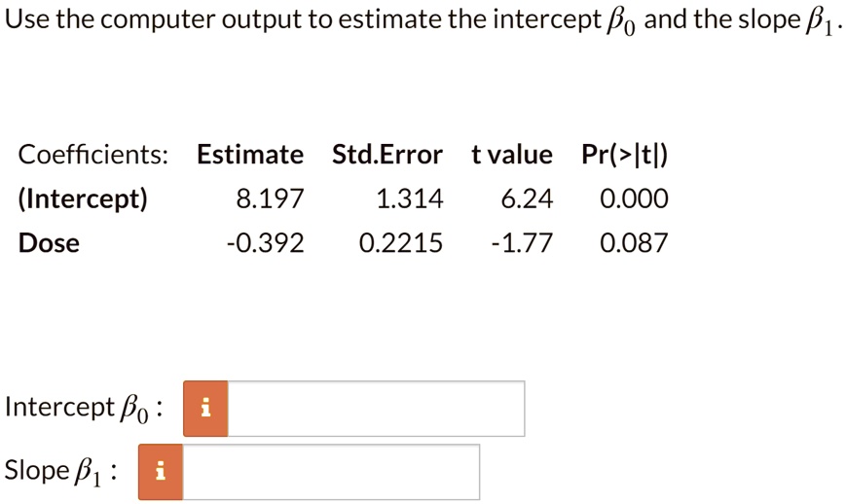Viewport: 846px width, 504px height.
Task: Click the info icon beside Slope β1
Action: pyautogui.click(x=161, y=472)
